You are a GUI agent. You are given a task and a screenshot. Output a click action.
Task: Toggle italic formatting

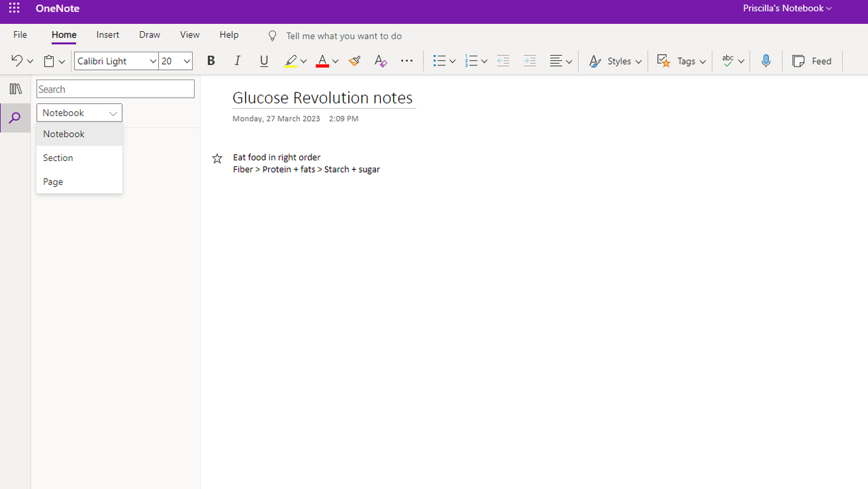tap(238, 61)
